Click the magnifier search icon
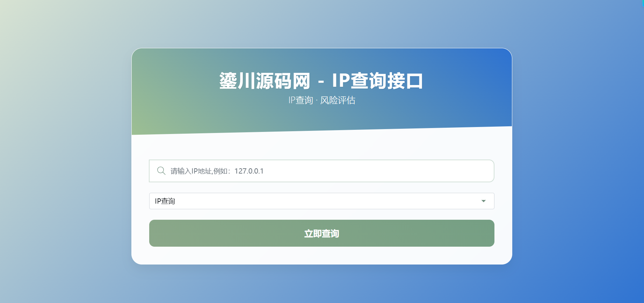The width and height of the screenshot is (644, 303). coord(161,171)
